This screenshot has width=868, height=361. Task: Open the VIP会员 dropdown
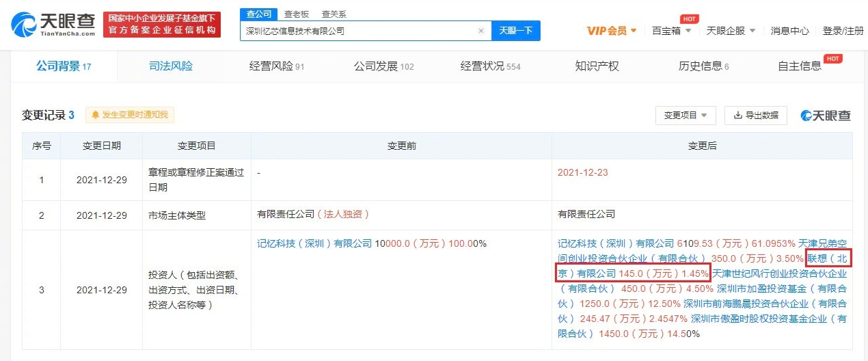[x=611, y=31]
